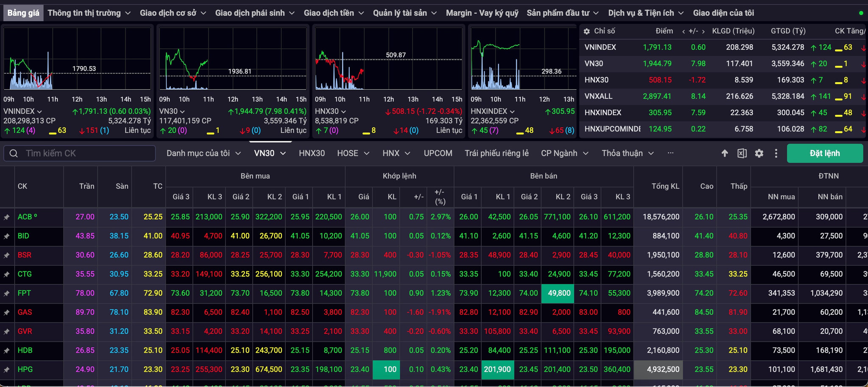Toggle the pin icon for HPG row
868x387 pixels.
pos(7,370)
